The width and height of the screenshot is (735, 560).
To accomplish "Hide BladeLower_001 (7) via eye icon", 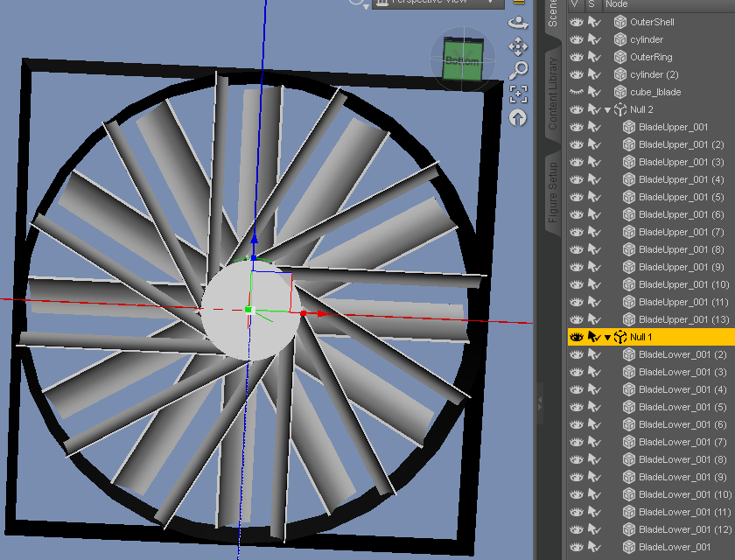I will point(576,442).
